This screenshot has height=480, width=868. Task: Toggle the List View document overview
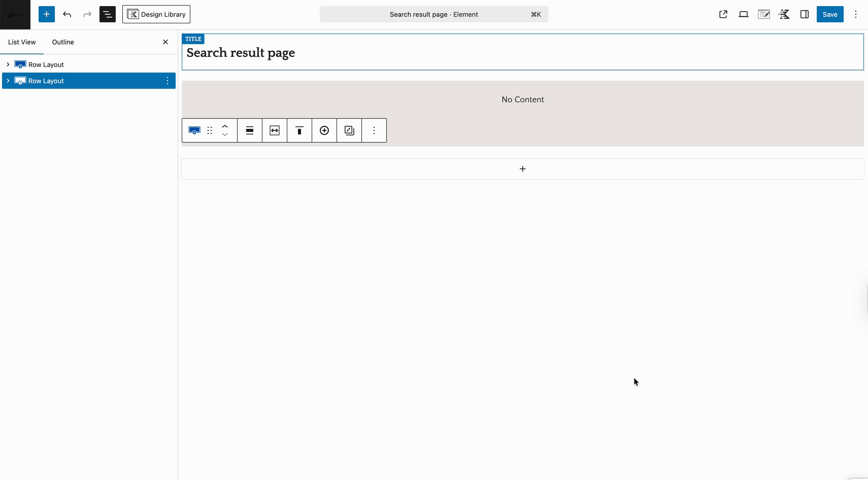pyautogui.click(x=107, y=14)
